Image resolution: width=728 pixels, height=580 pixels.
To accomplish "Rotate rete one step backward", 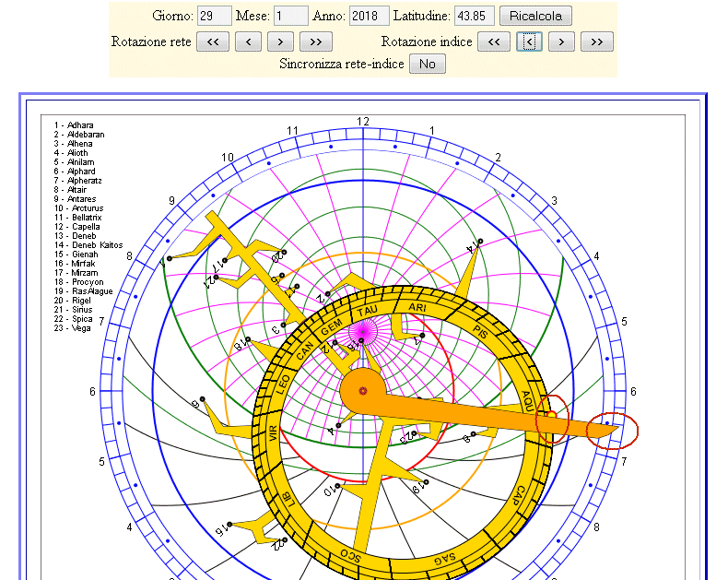I will [248, 41].
